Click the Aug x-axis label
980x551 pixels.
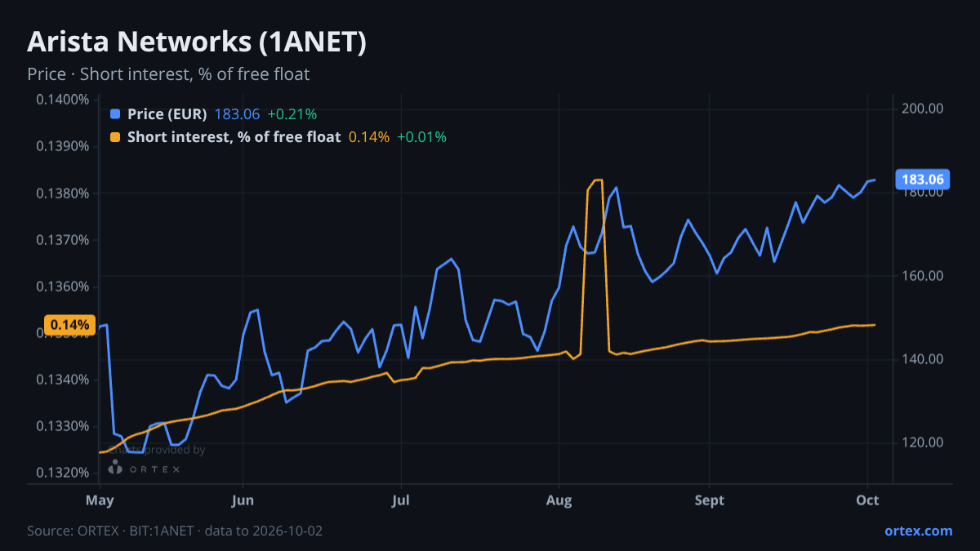tap(559, 500)
